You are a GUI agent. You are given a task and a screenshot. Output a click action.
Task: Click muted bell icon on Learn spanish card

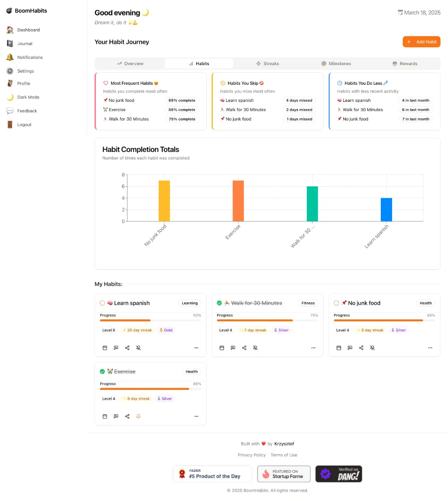[139, 348]
